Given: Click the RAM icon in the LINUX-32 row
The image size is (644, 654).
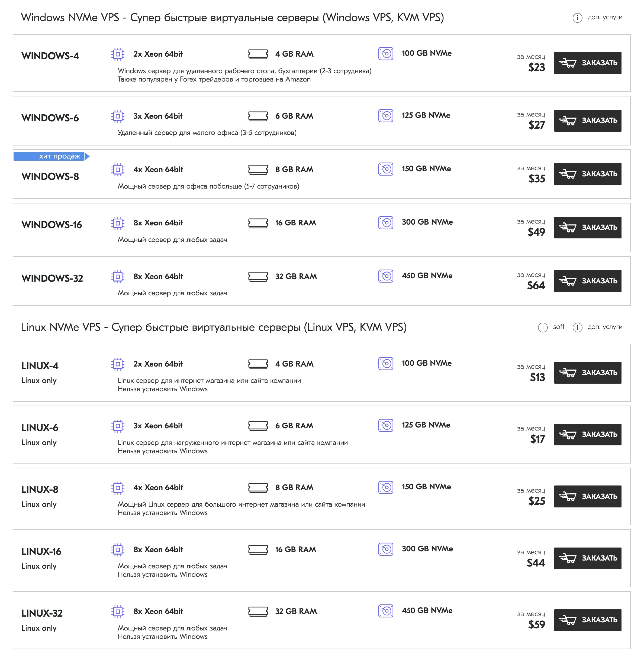Looking at the screenshot, I should pyautogui.click(x=258, y=611).
